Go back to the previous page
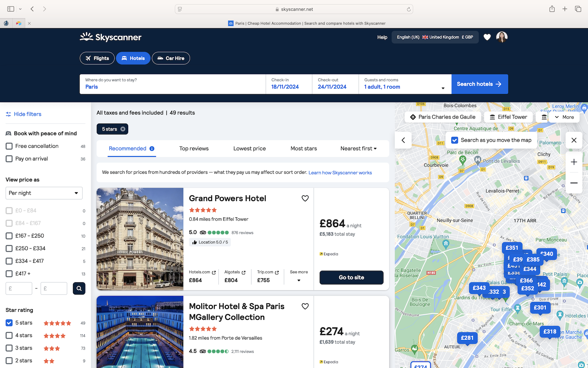This screenshot has height=368, width=588. tap(32, 9)
